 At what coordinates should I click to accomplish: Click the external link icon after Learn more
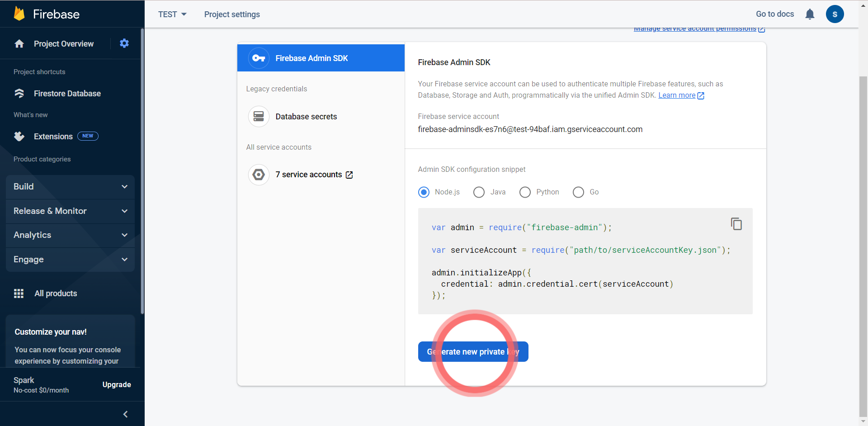(x=701, y=95)
